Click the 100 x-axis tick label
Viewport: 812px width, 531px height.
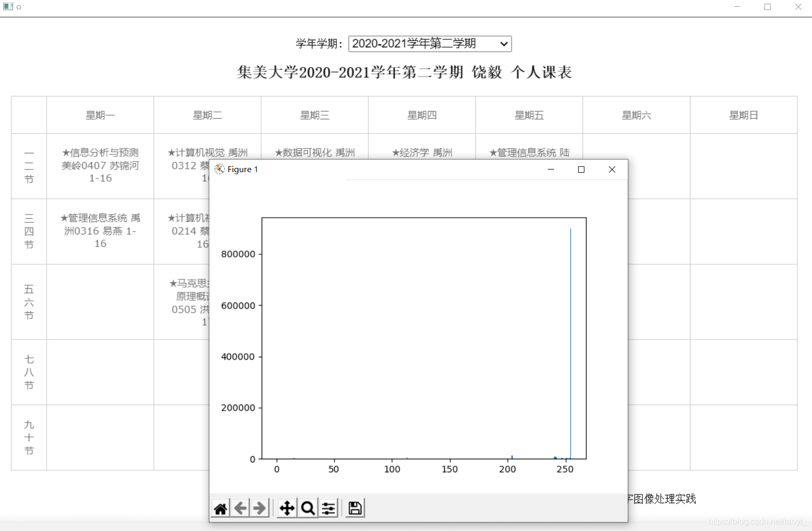(392, 469)
